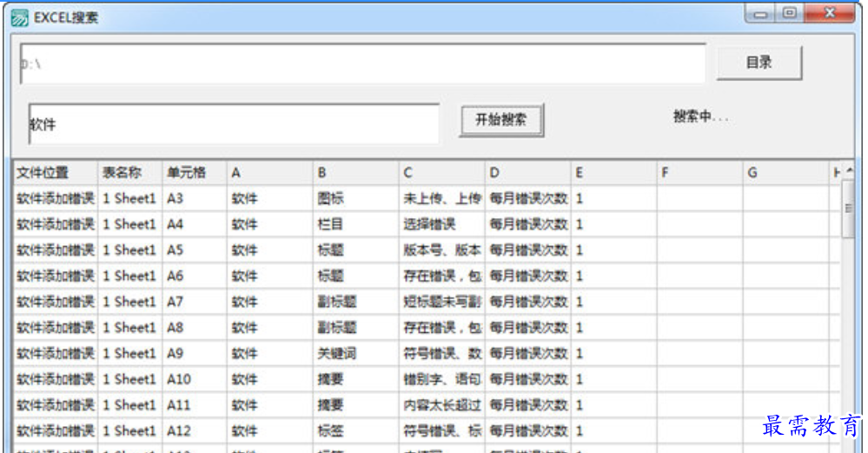Maximize the EXCEL搜索 window

pyautogui.click(x=790, y=13)
